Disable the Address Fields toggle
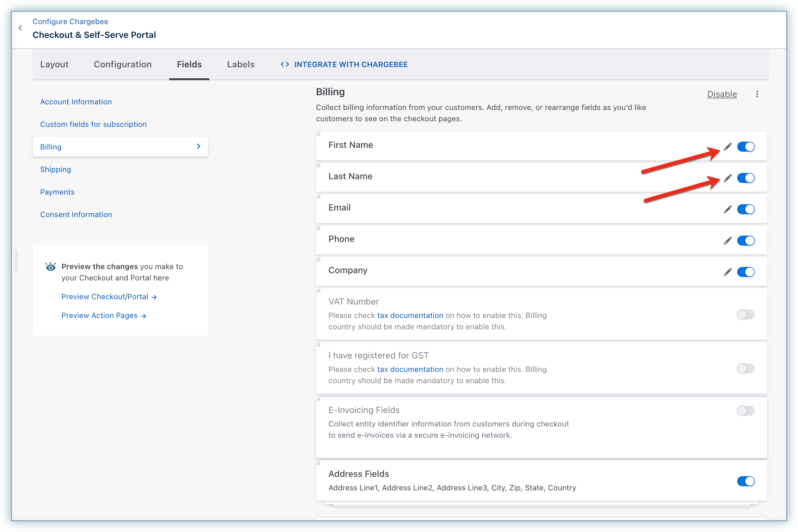Screen dimensions: 798x532 pos(745,481)
